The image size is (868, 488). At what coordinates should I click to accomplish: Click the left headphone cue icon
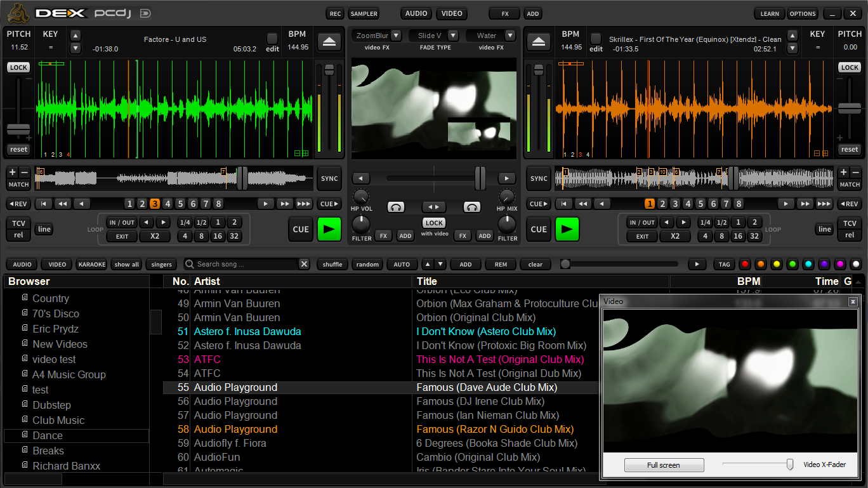coord(397,207)
